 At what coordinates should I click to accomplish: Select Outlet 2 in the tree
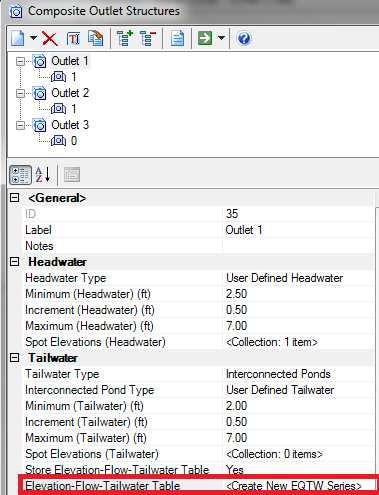point(70,93)
